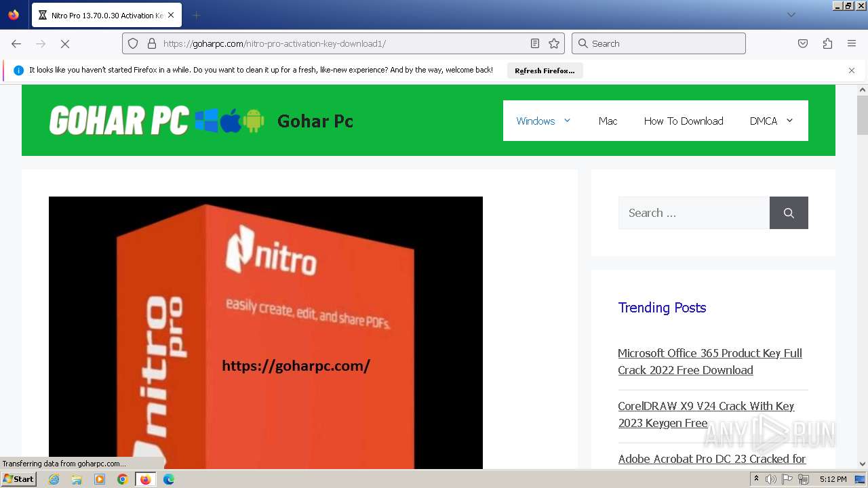Click the taskbar clock 5:12 PM
Screen dimensions: 868x488
click(x=833, y=479)
